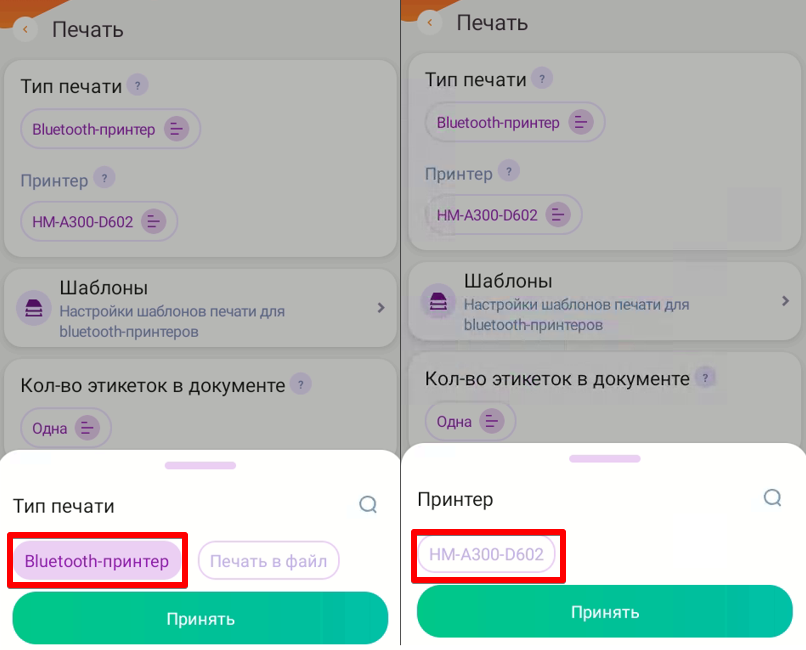Tap the back arrow on left Печать screen
Viewport: 806px width, 650px height.
25,29
